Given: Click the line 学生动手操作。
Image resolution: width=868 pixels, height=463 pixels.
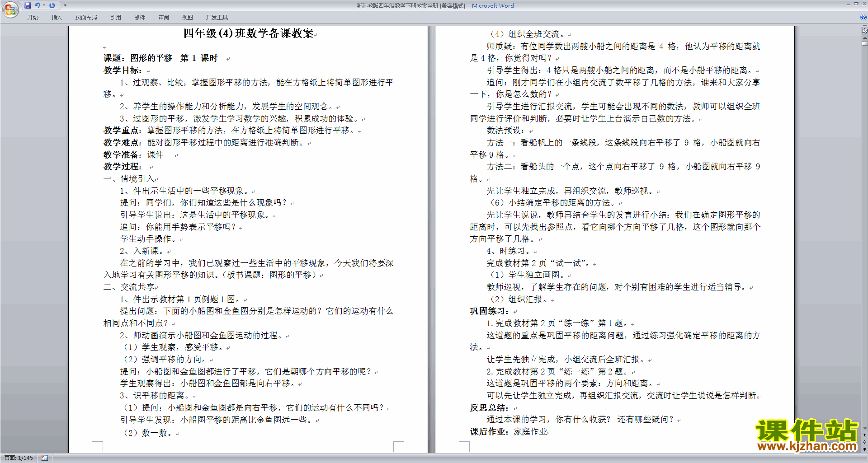Looking at the screenshot, I should coord(148,239).
